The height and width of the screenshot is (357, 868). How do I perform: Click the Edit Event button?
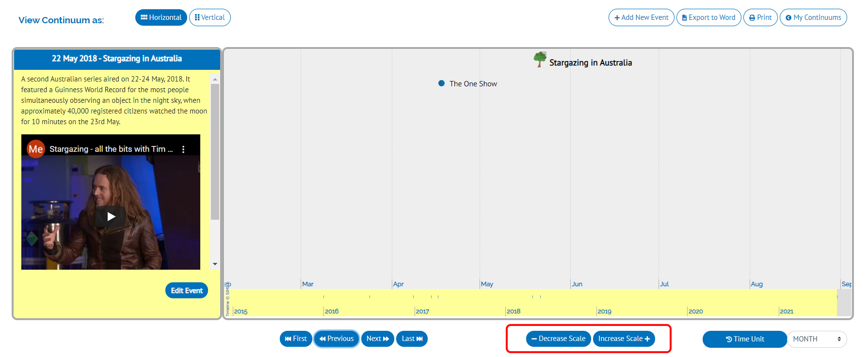pos(186,291)
